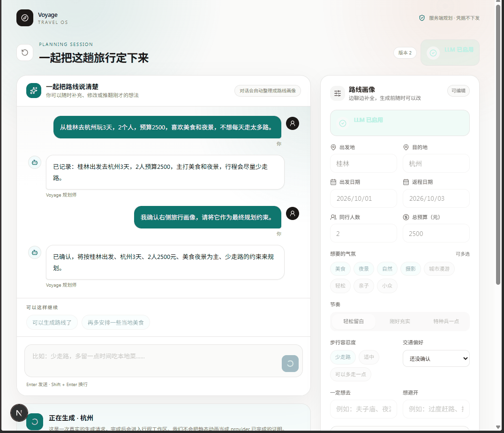This screenshot has width=504, height=433.
Task: Select the 轻松留白 pace tab
Action: click(x=353, y=321)
